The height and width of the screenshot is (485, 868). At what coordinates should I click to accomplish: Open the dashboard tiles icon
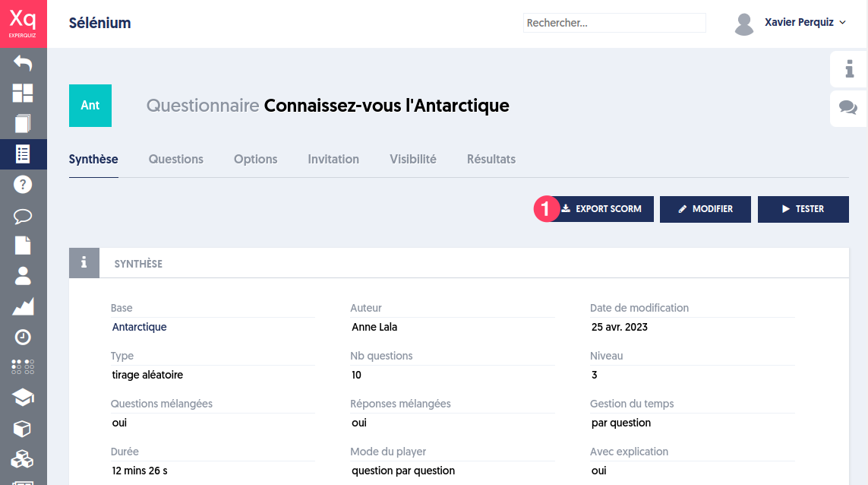pyautogui.click(x=23, y=93)
